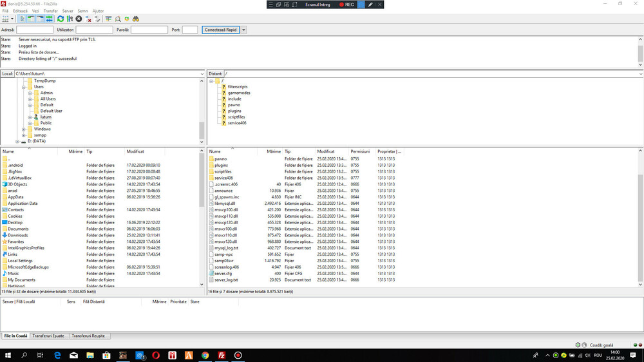This screenshot has height=362, width=644.
Task: Cancel the current operation
Action: point(79,19)
